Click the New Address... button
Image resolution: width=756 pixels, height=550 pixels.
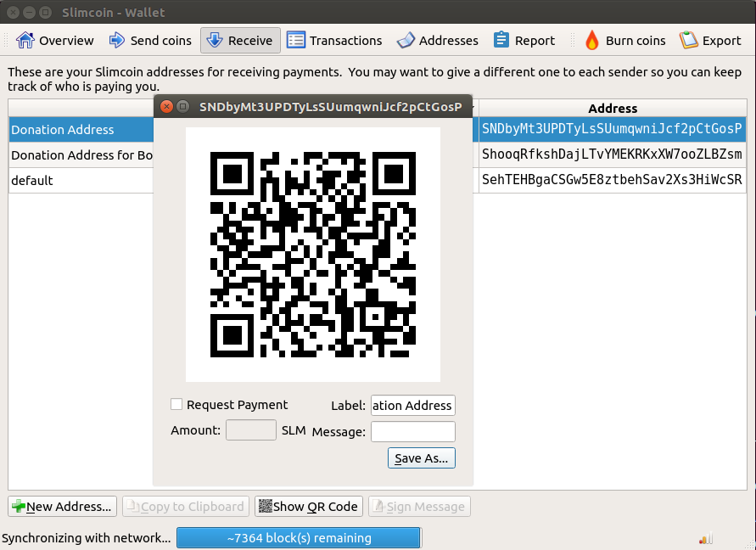[62, 506]
